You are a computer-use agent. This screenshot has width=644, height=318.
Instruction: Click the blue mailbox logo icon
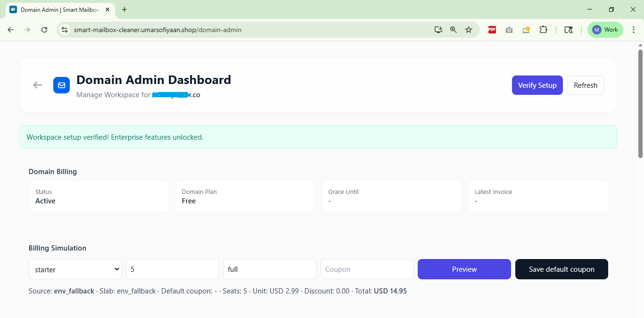(62, 85)
